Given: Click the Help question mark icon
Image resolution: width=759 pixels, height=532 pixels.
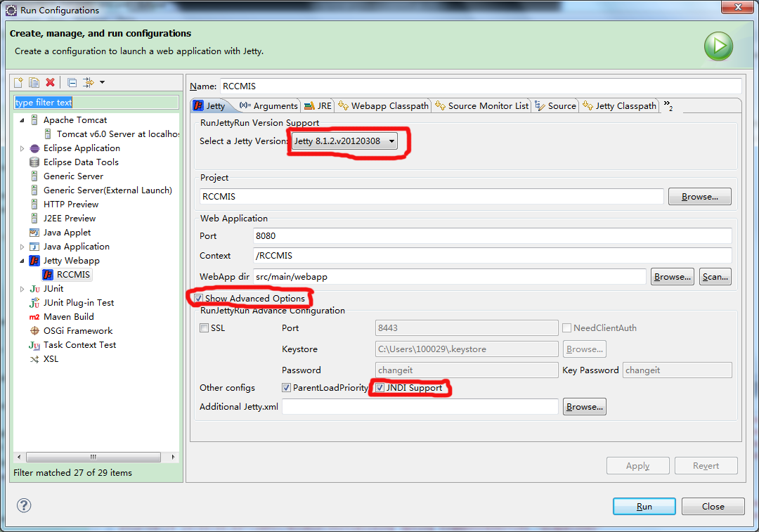Looking at the screenshot, I should [24, 505].
